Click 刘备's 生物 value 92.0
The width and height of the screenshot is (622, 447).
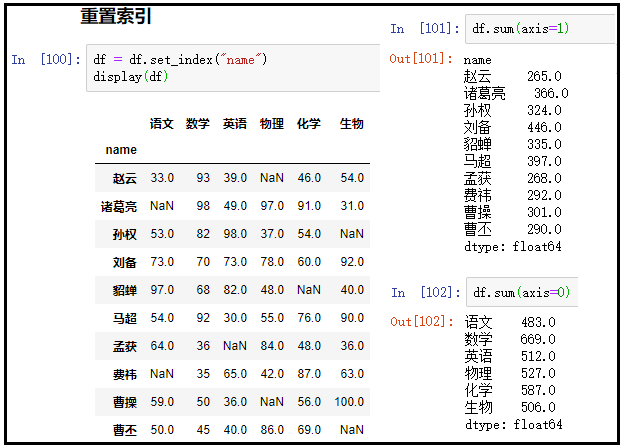pyautogui.click(x=352, y=262)
